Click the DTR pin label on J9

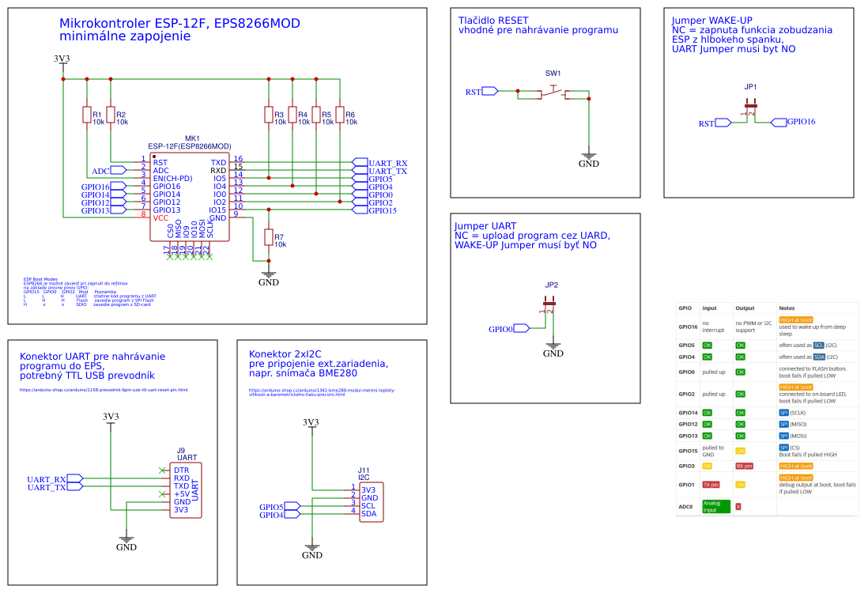[x=182, y=470]
